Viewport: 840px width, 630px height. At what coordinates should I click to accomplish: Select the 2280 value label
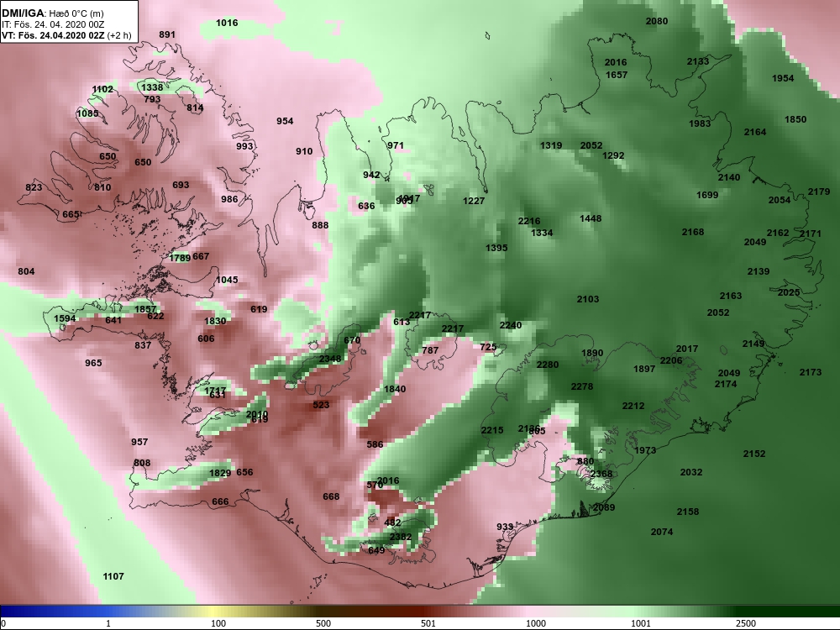click(x=548, y=365)
